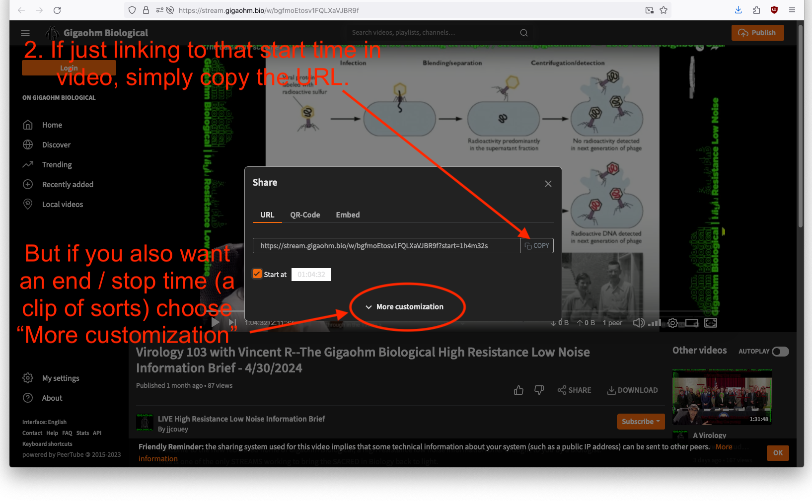Close the Share dialog
Image resolution: width=812 pixels, height=504 pixels.
[x=548, y=184]
